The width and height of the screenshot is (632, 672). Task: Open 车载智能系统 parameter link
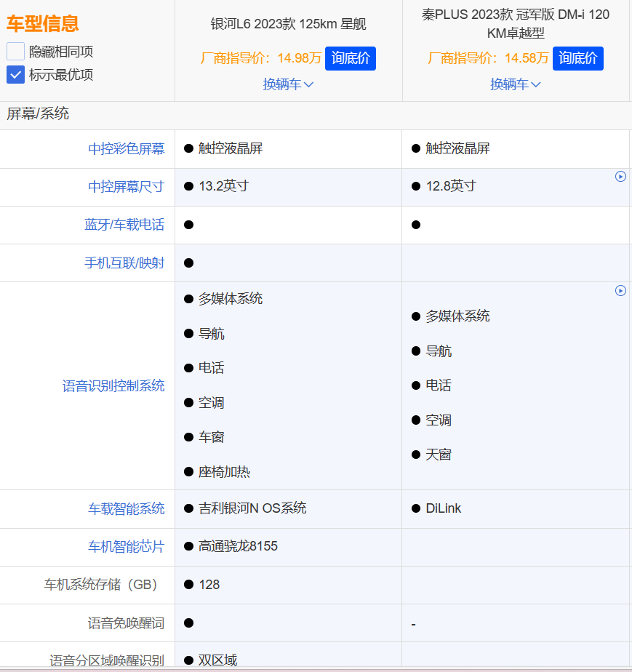[127, 508]
